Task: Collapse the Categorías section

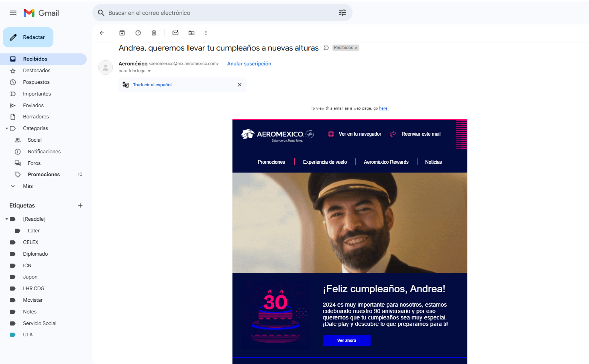Action: click(x=7, y=128)
